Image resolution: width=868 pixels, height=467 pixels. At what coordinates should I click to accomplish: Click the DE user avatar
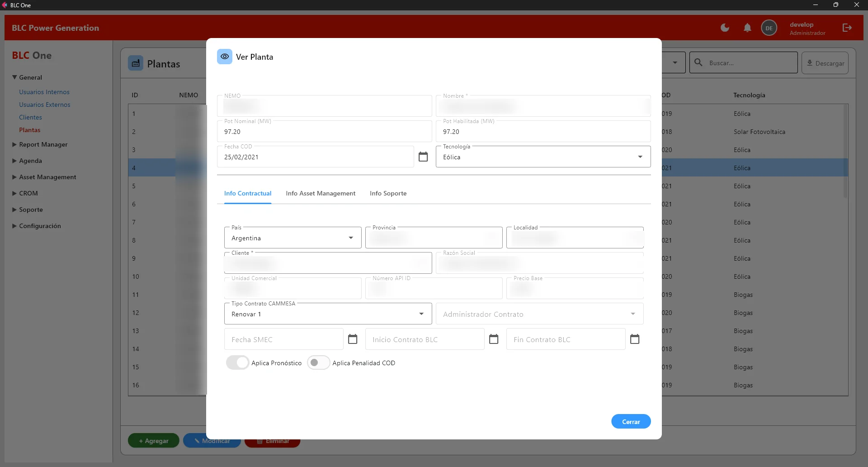click(x=769, y=28)
